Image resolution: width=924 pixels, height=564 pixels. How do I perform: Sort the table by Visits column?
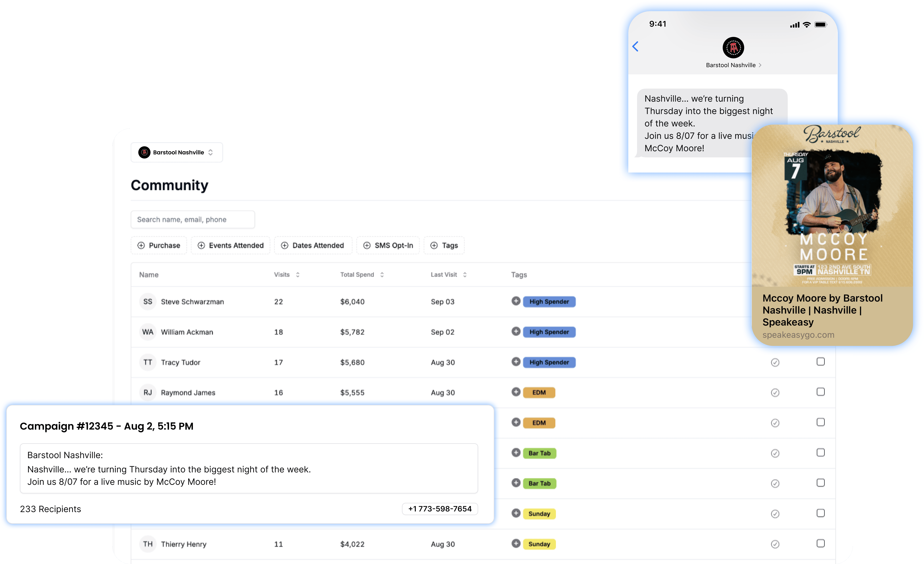click(x=297, y=275)
